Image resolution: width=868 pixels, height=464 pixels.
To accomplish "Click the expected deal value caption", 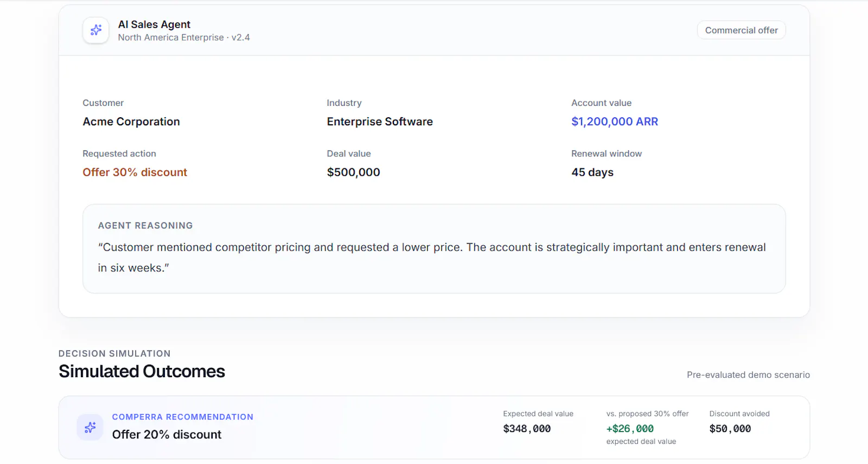I will [641, 442].
